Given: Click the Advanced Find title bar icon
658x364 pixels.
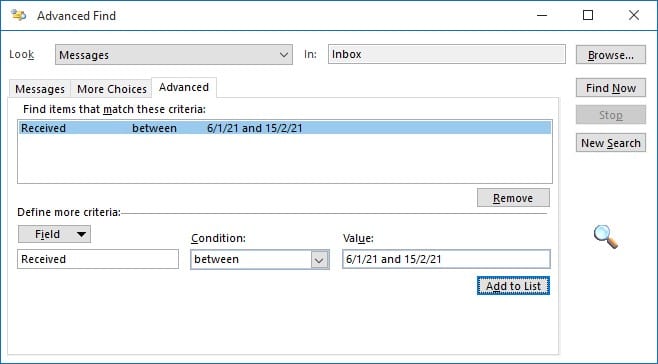Looking at the screenshot, I should pyautogui.click(x=19, y=16).
